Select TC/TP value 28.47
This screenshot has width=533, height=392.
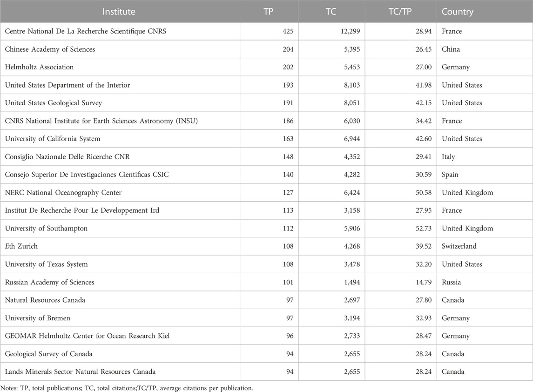click(424, 336)
